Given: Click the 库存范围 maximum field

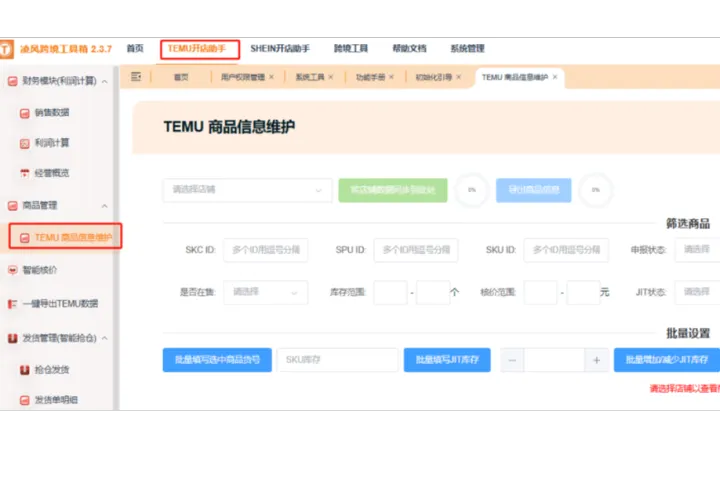Looking at the screenshot, I should tap(433, 292).
